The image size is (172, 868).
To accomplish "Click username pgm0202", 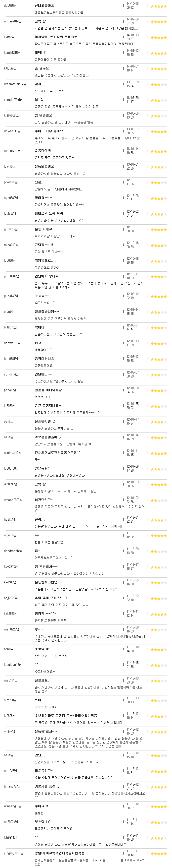I will [11, 276].
